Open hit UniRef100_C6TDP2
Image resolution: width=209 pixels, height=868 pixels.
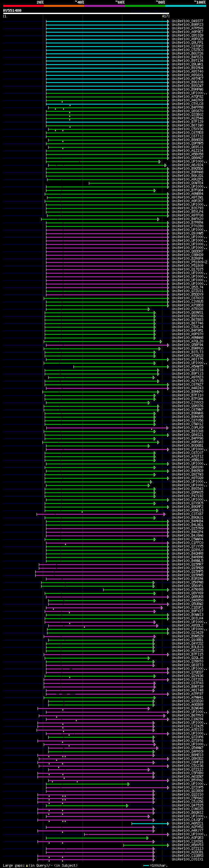187,46
